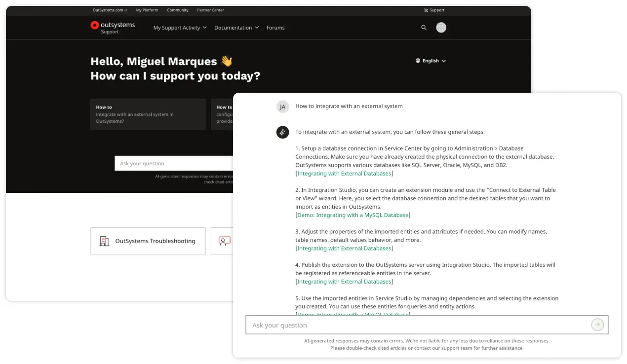This screenshot has height=364, width=627.
Task: Click the user profile avatar in top right
Action: (x=441, y=28)
